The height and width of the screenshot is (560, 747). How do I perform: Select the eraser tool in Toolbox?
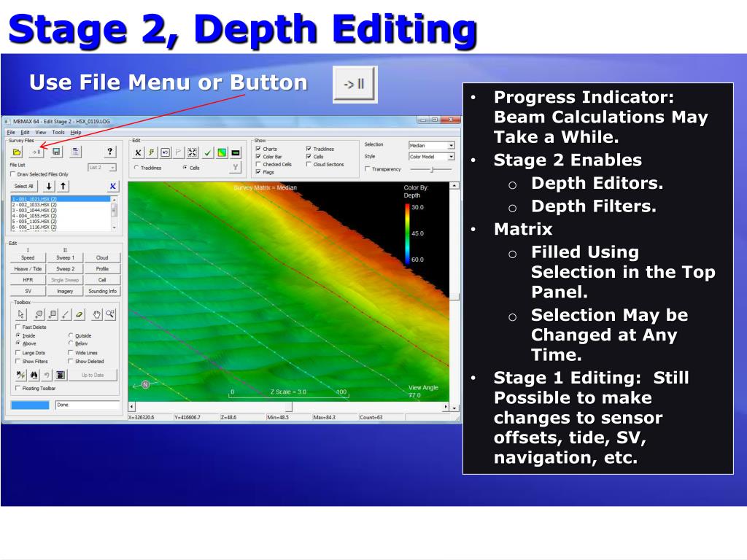click(x=80, y=314)
